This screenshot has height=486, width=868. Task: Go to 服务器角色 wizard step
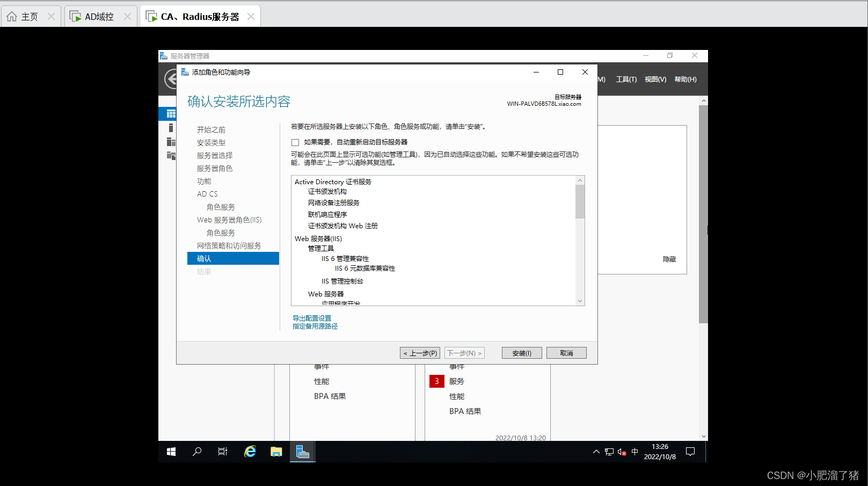coord(215,169)
